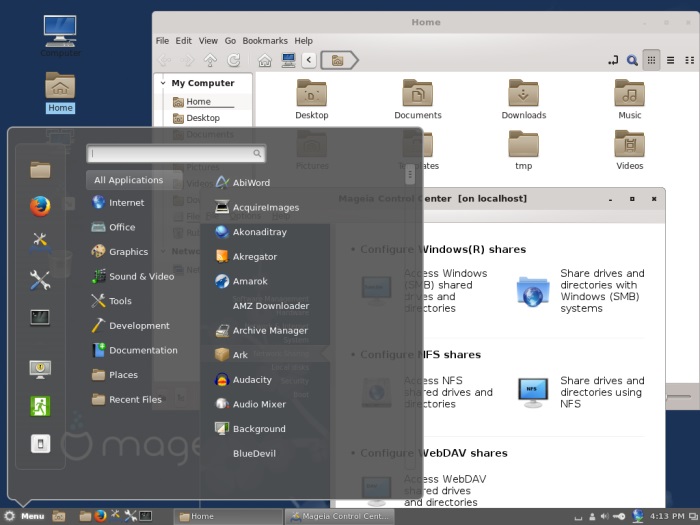Select Desktop in file manager sidebar

click(x=204, y=118)
